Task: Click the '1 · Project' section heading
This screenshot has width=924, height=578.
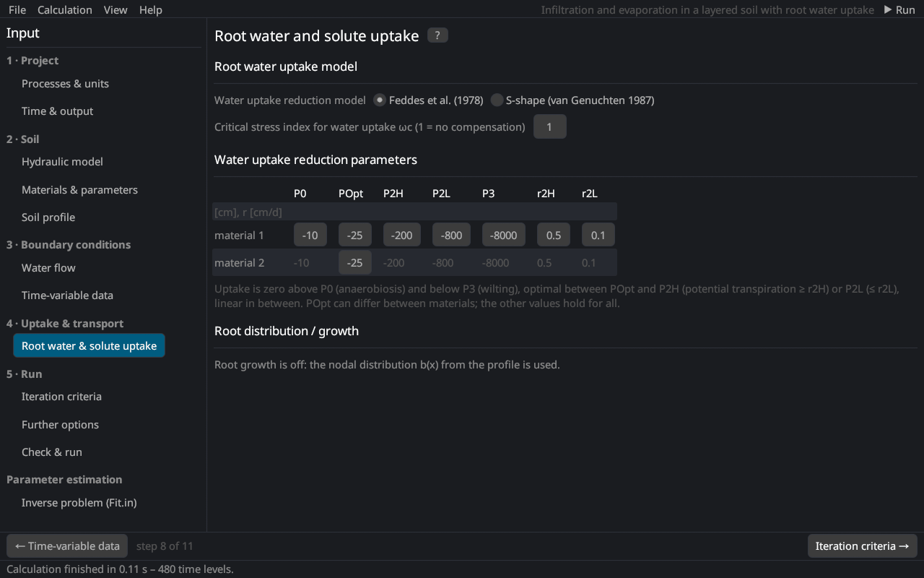Action: (32, 61)
